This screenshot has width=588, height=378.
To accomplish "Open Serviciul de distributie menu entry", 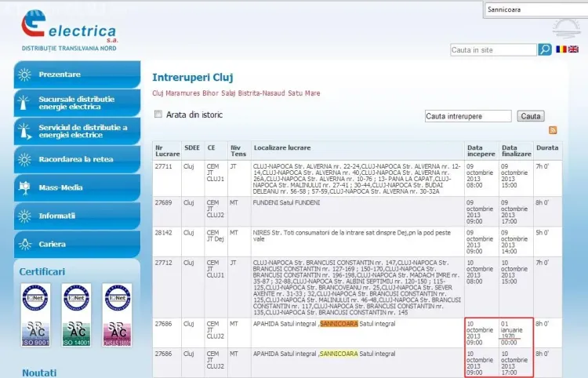I will tap(77, 131).
